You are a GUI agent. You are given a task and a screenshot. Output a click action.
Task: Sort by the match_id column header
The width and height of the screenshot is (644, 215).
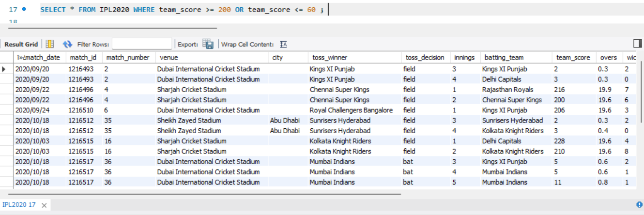point(84,57)
